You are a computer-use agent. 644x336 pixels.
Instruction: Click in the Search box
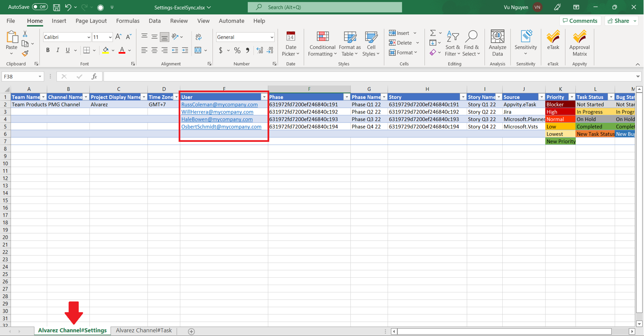[x=325, y=7]
